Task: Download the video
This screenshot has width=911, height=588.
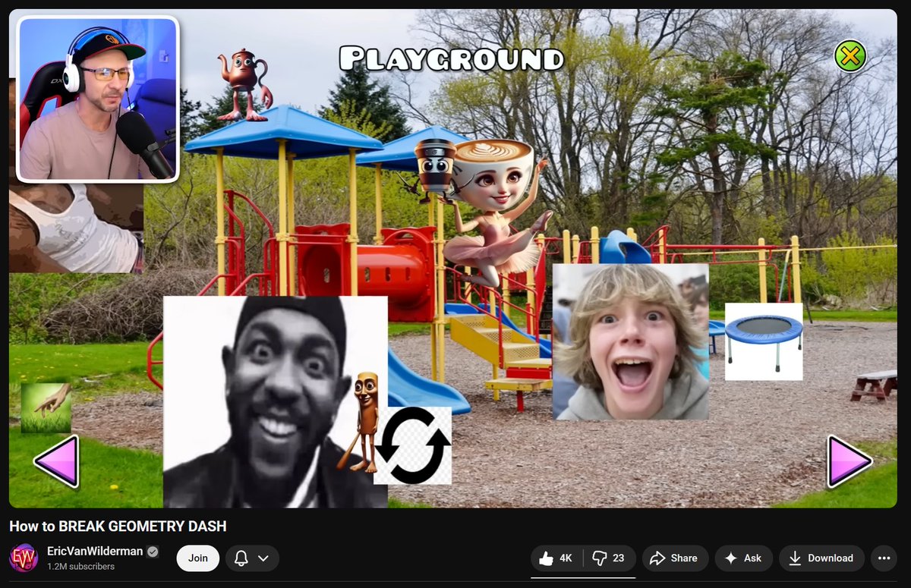Action: click(821, 558)
